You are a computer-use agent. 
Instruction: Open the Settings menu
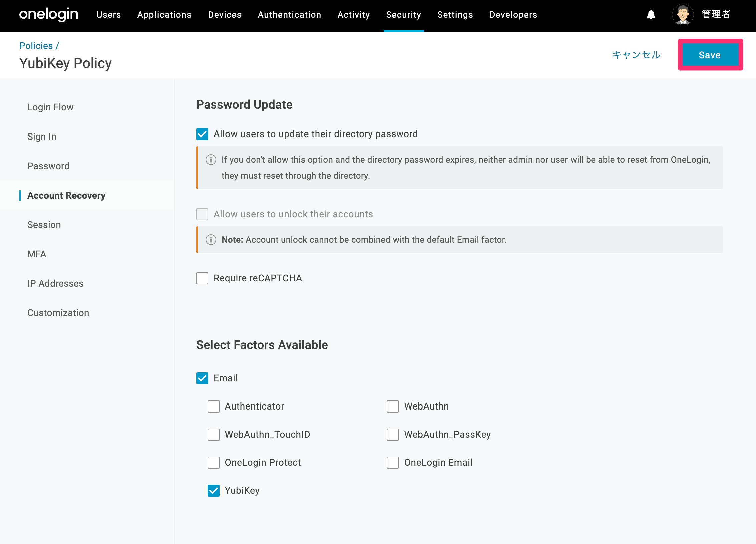point(455,15)
